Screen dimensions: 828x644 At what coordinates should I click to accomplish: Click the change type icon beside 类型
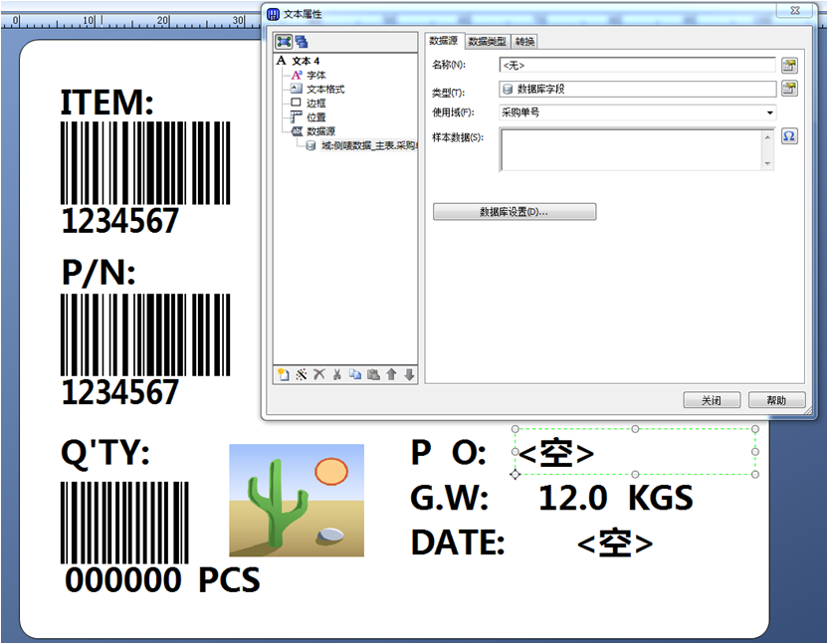tap(789, 90)
